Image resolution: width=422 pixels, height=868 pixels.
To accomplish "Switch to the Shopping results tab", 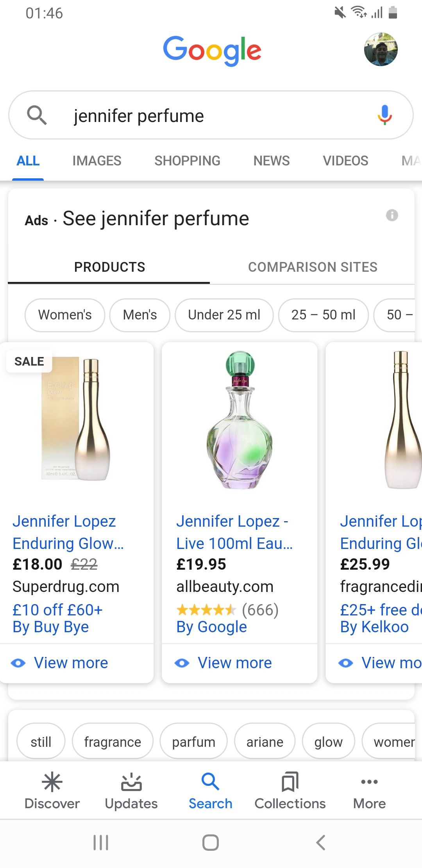I will (x=187, y=161).
